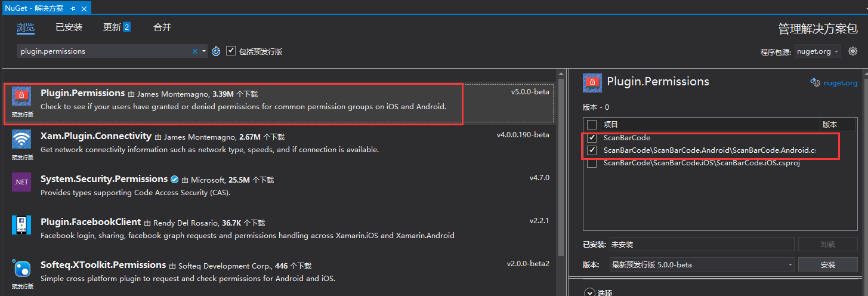This screenshot has height=296, width=868.
Task: Pin the NuGet tab
Action: [73, 8]
